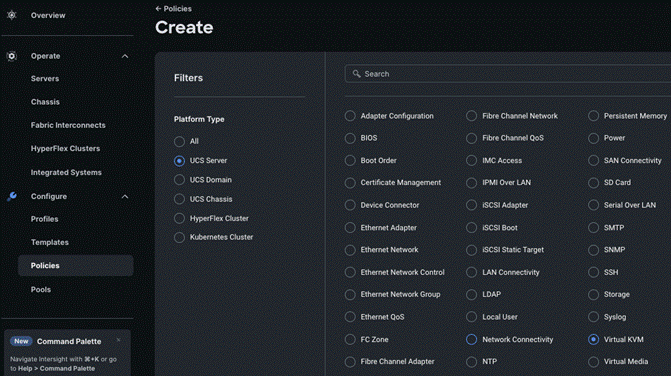Screen dimensions: 671x376
Task: Open Integrated Systems page
Action: click(66, 172)
